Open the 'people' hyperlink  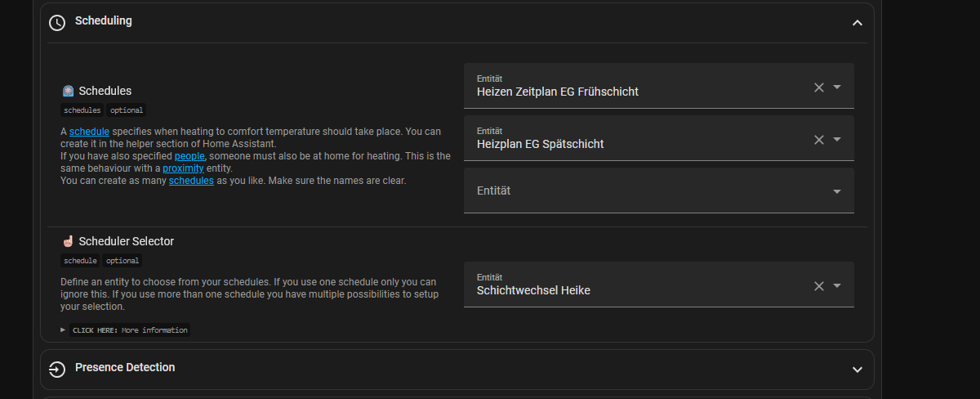coord(189,156)
